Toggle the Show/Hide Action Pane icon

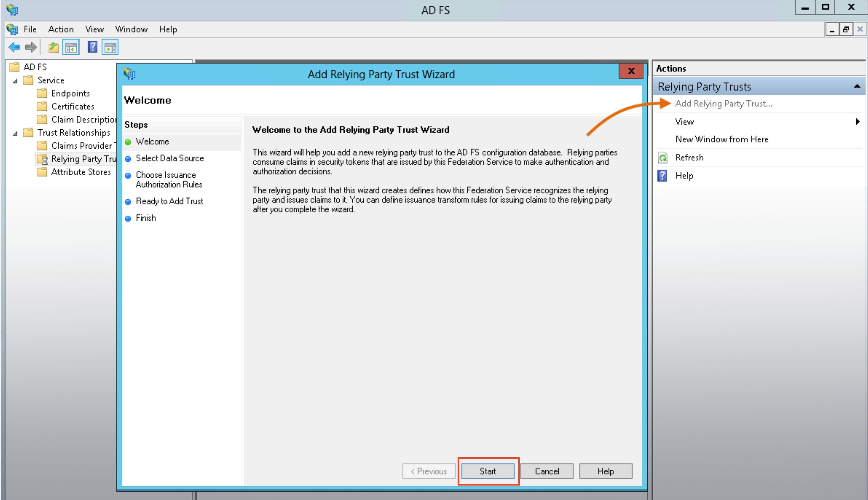[110, 47]
